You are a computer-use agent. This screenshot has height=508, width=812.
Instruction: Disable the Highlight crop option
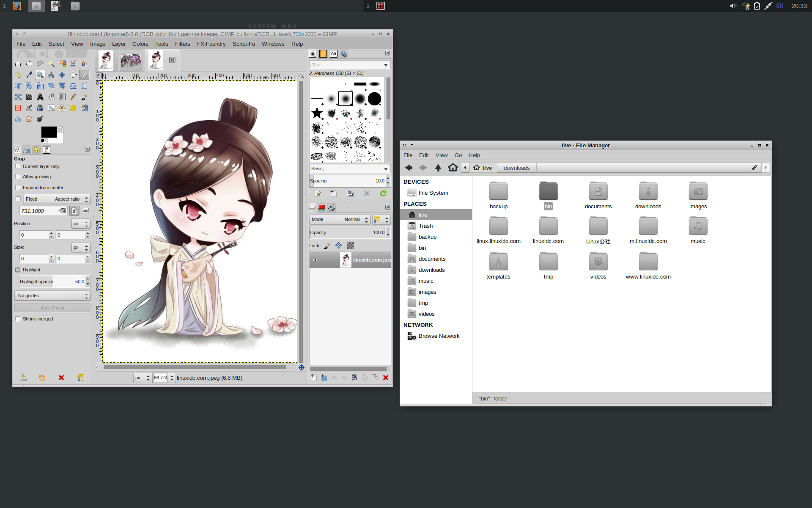[x=18, y=270]
